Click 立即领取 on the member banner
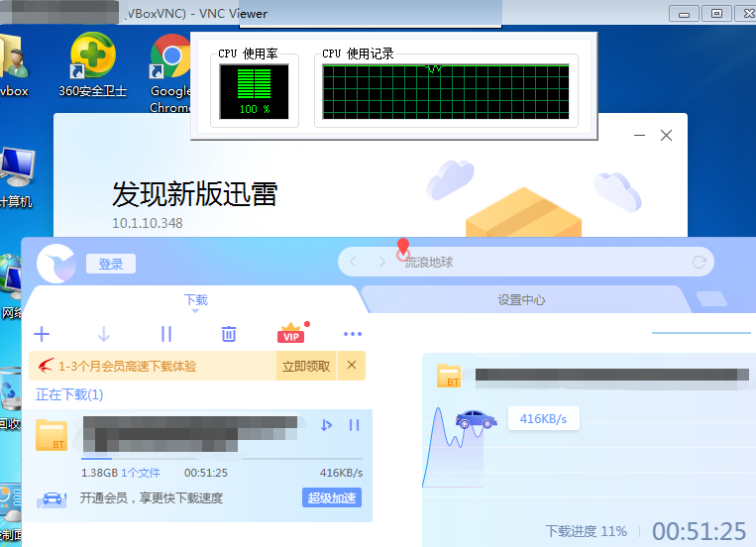The width and height of the screenshot is (756, 547). tap(306, 366)
